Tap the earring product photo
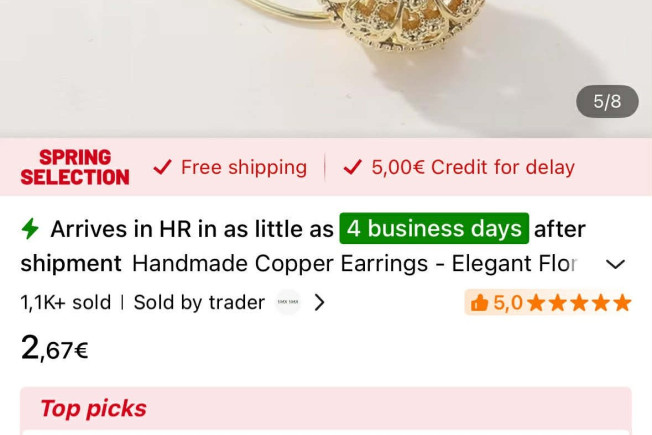Image resolution: width=652 pixels, height=435 pixels. 326,69
